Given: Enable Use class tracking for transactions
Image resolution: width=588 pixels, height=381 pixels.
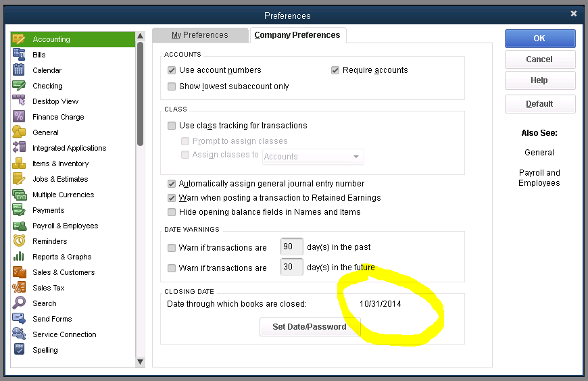Looking at the screenshot, I should pyautogui.click(x=172, y=126).
